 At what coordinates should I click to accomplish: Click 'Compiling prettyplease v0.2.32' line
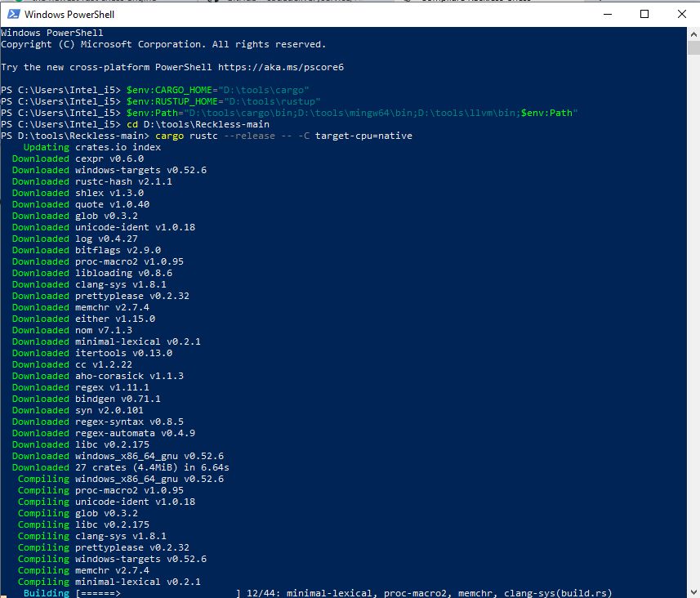point(104,547)
